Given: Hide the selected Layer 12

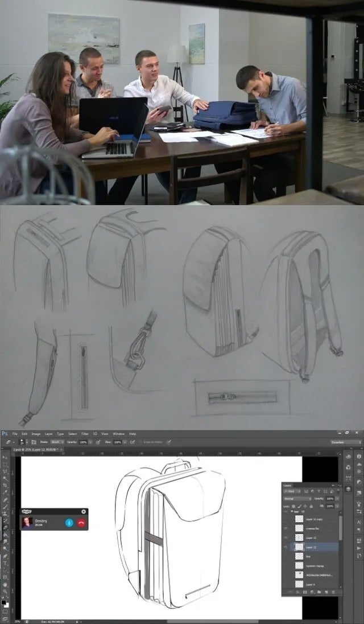Looking at the screenshot, I should pyautogui.click(x=286, y=547).
